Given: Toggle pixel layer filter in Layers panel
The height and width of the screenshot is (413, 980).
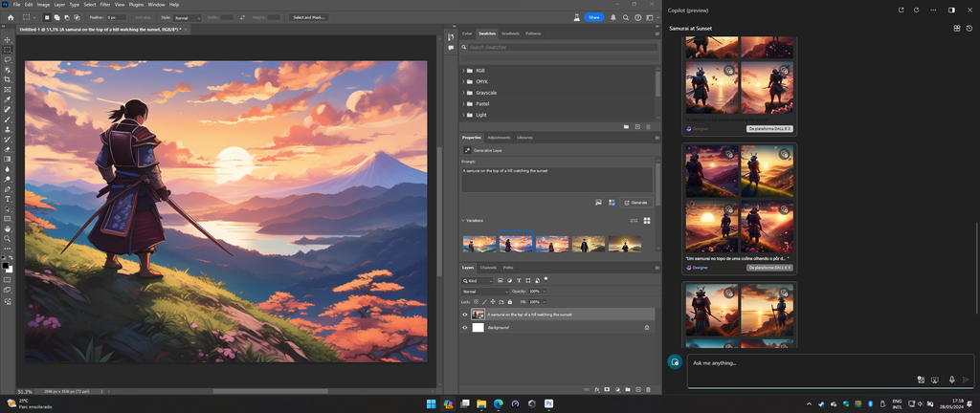Looking at the screenshot, I should click(x=500, y=281).
